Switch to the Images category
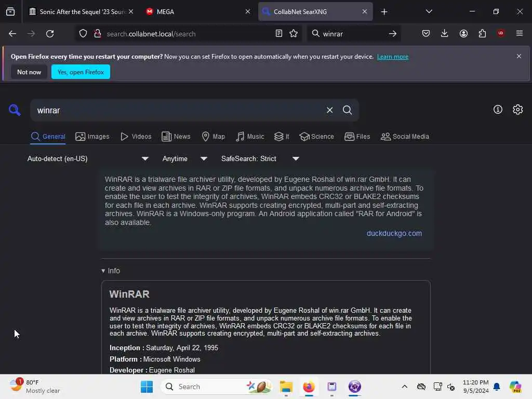The height and width of the screenshot is (399, 532). tap(92, 137)
